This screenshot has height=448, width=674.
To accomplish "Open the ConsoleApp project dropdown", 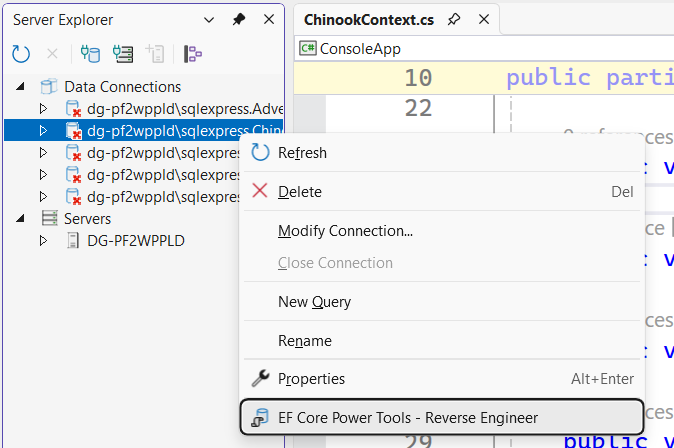I will tap(486, 49).
